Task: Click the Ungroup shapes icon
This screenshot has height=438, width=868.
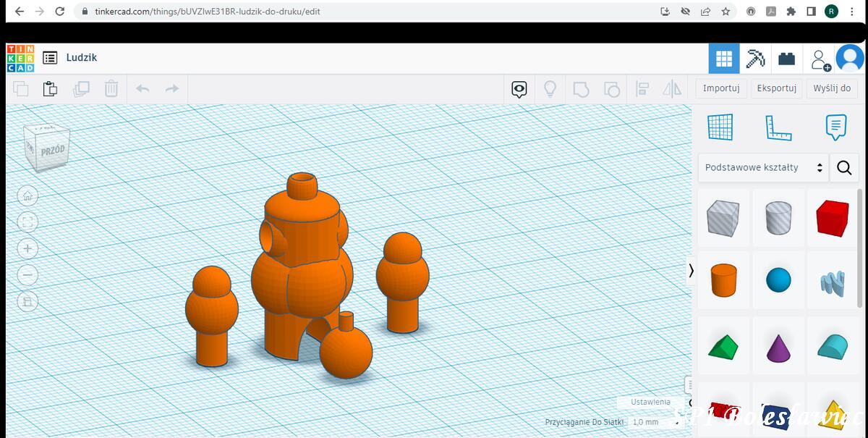Action: coord(612,89)
